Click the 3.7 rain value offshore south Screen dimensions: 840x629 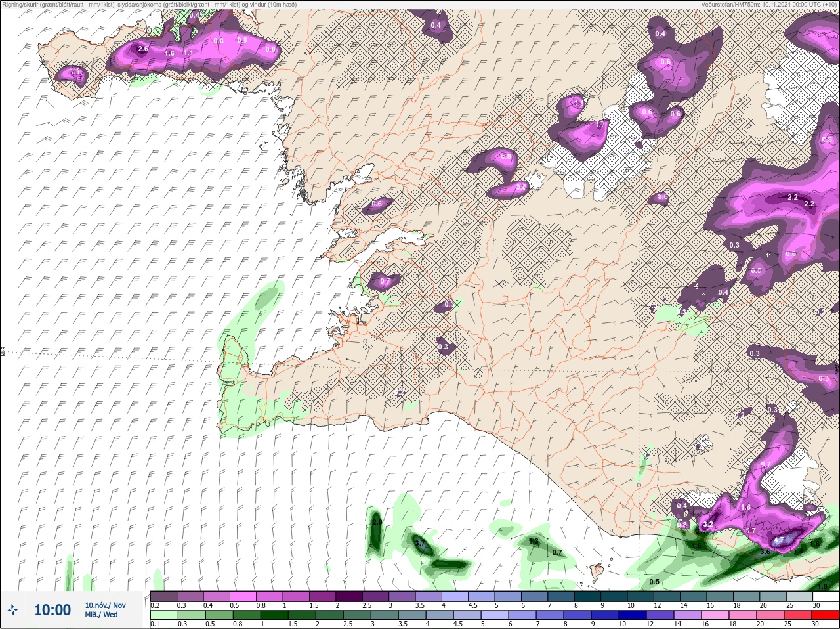click(421, 544)
